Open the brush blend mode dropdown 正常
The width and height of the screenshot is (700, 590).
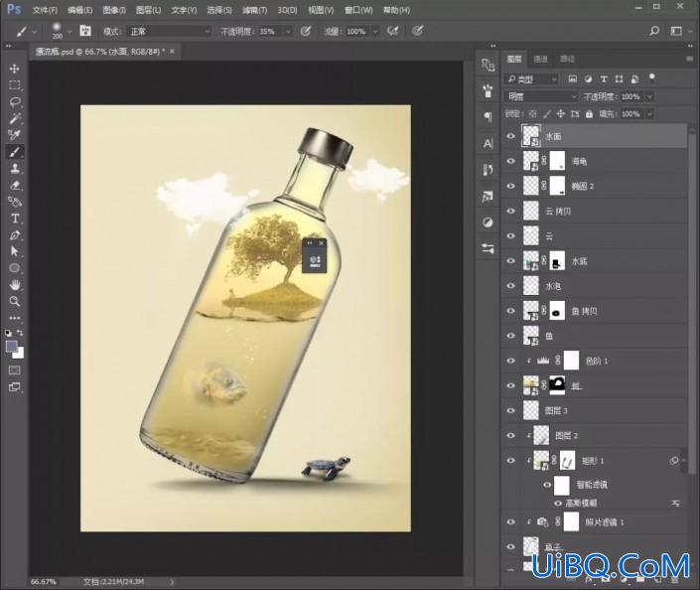(x=170, y=31)
